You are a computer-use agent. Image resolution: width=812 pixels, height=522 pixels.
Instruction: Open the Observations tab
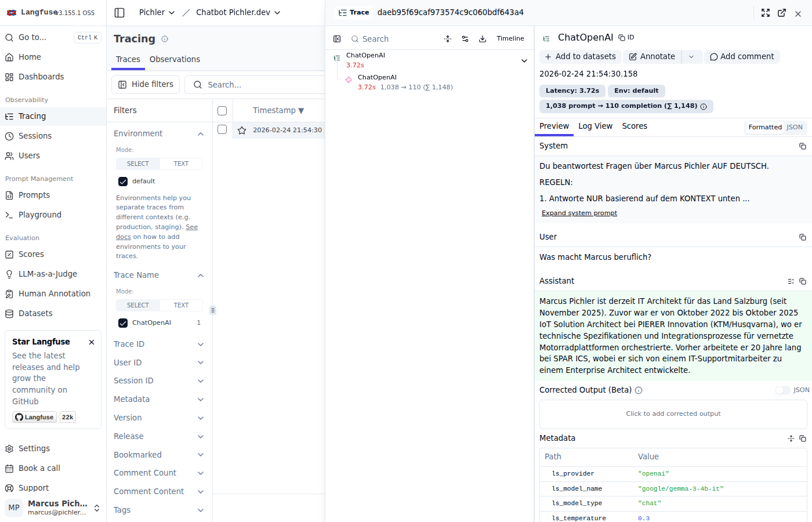point(175,59)
